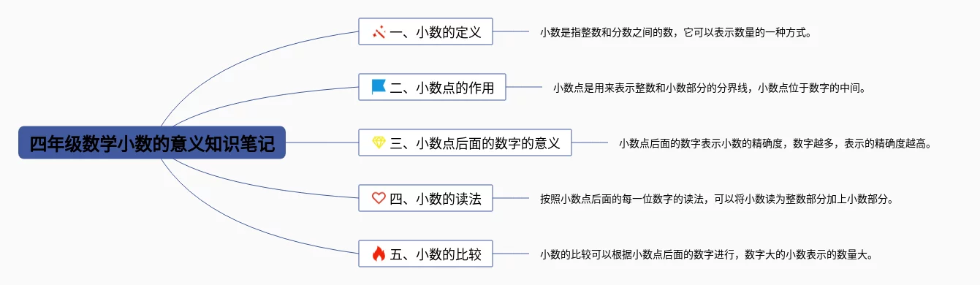Click the blue flag icon on 小数点的作用
Viewport: 980px width, 285px height.
point(379,87)
